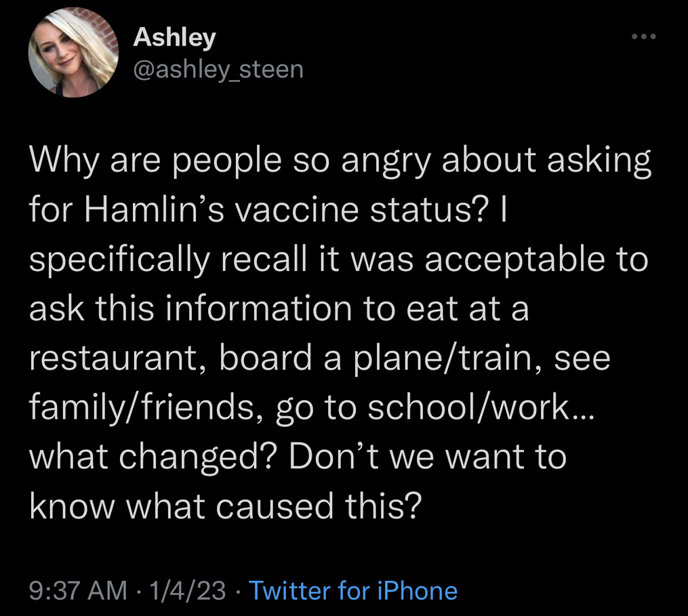Click the 9:37 AM timestamp
Viewport: 688px width, 616px height.
coord(78,590)
